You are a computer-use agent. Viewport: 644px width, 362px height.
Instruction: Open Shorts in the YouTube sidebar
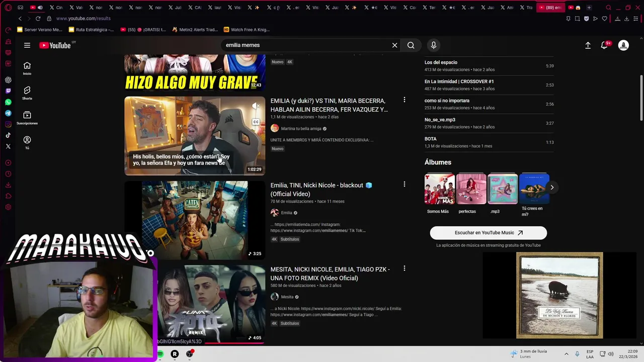pyautogui.click(x=27, y=93)
